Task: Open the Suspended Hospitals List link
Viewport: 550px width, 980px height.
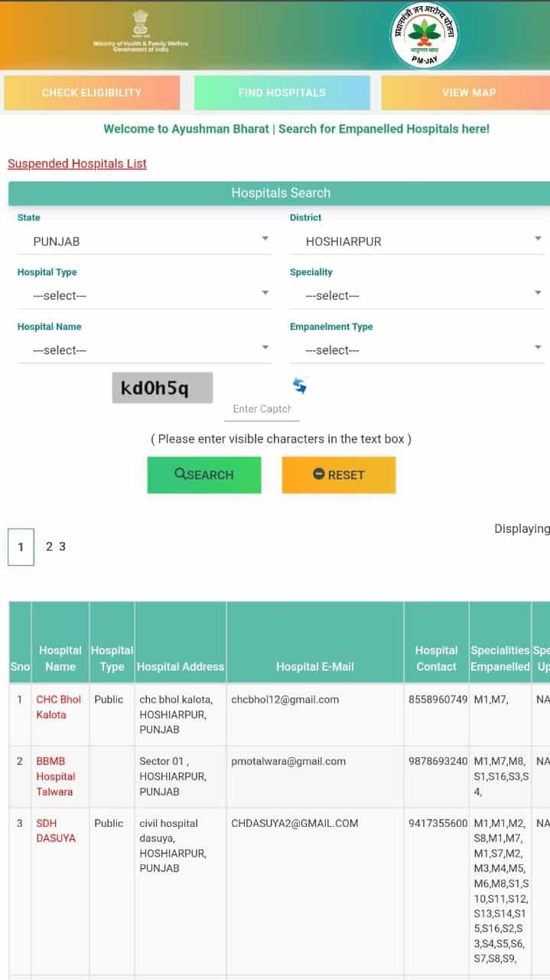Action: (77, 164)
